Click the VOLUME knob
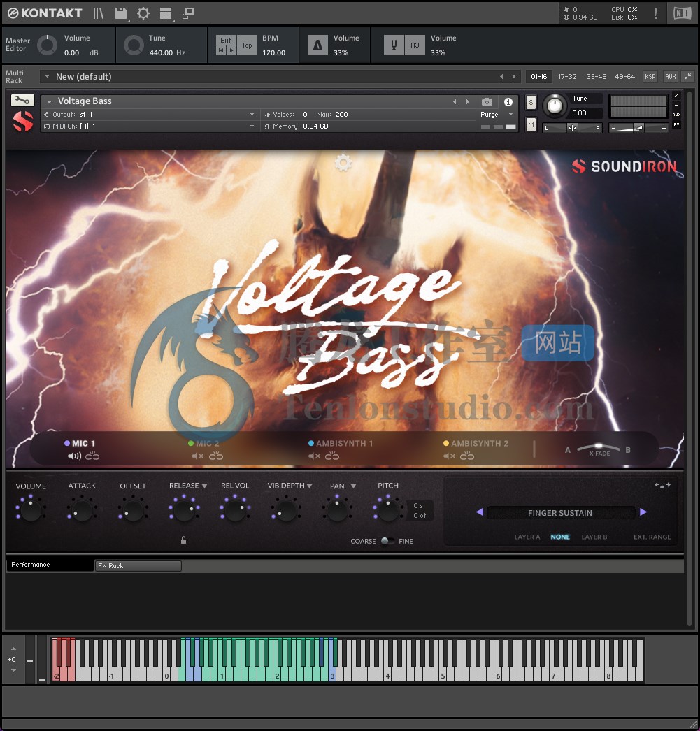The image size is (700, 731). 31,510
